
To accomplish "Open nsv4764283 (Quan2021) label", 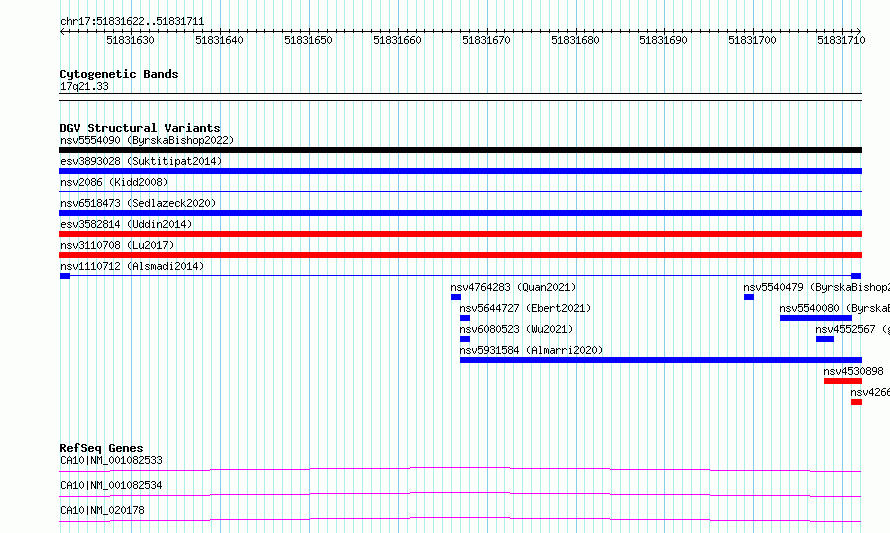I will pos(513,287).
